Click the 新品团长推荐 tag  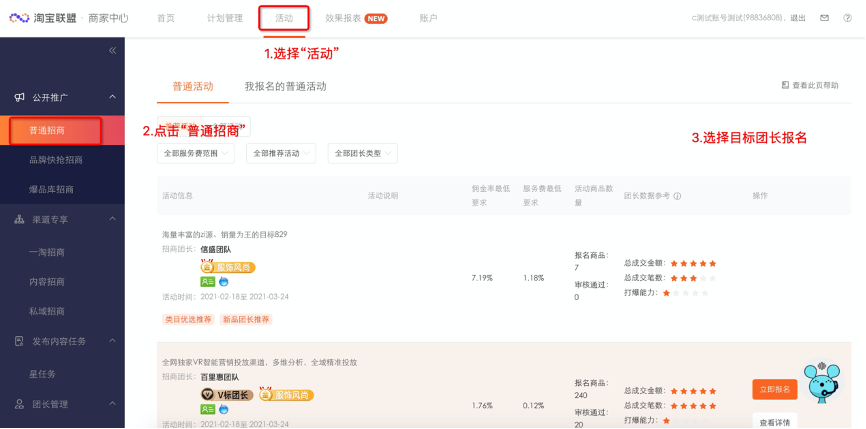tap(246, 320)
